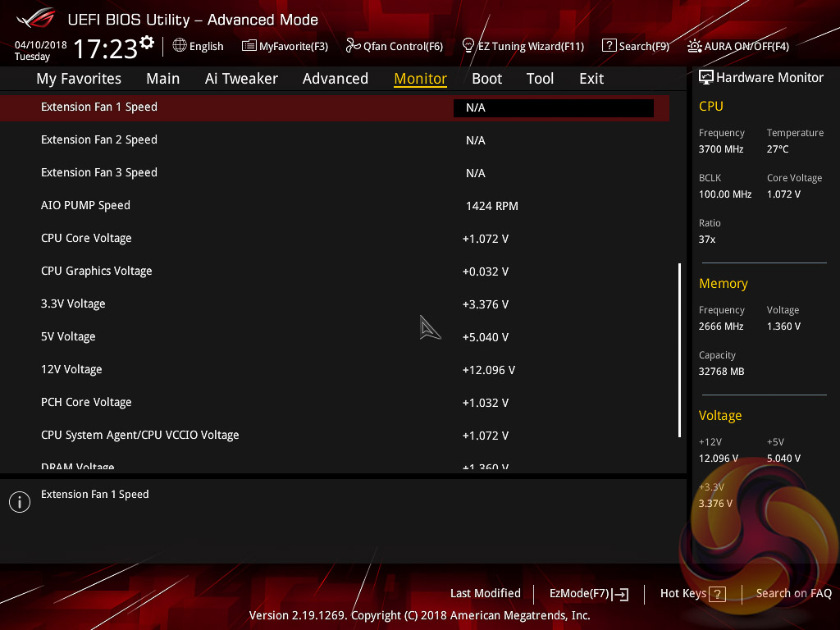Click Memory Capacity 32768 MB reading
The image size is (840, 630).
pyautogui.click(x=721, y=372)
